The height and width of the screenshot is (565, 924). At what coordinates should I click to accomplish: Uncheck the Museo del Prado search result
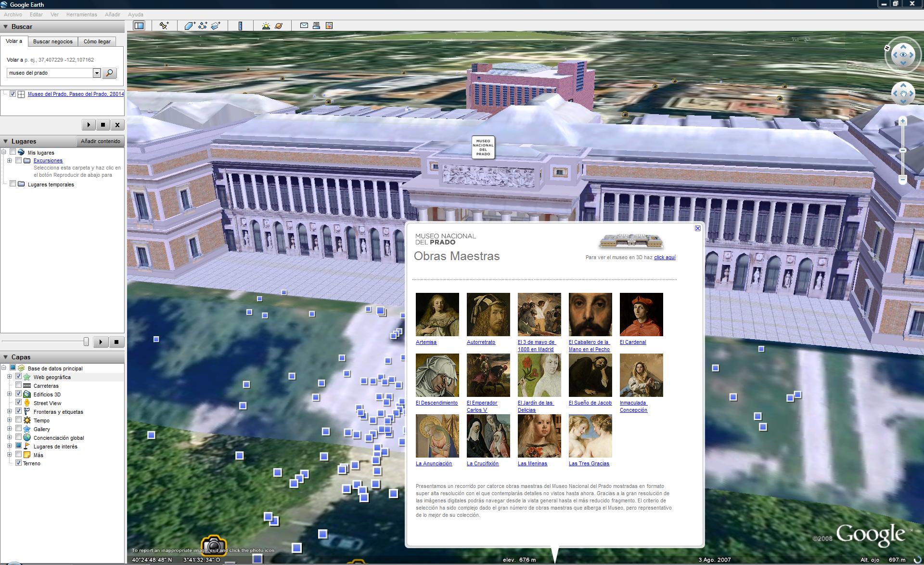(x=13, y=94)
